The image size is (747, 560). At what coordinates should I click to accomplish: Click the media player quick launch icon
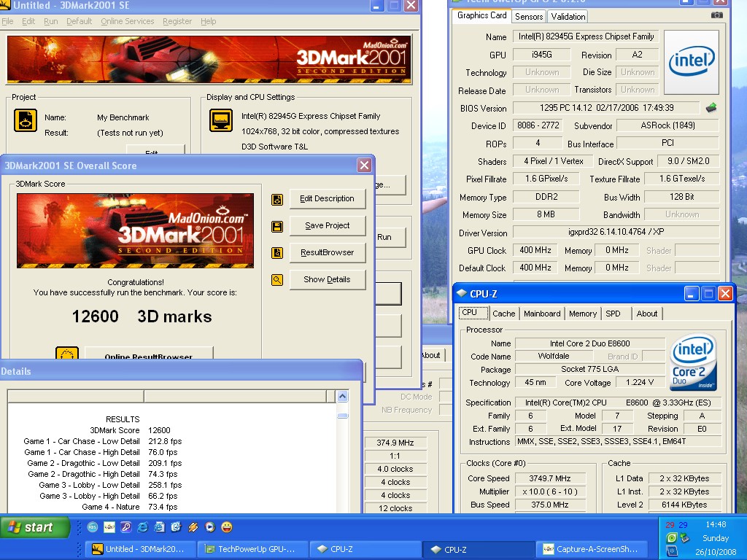pos(209,526)
